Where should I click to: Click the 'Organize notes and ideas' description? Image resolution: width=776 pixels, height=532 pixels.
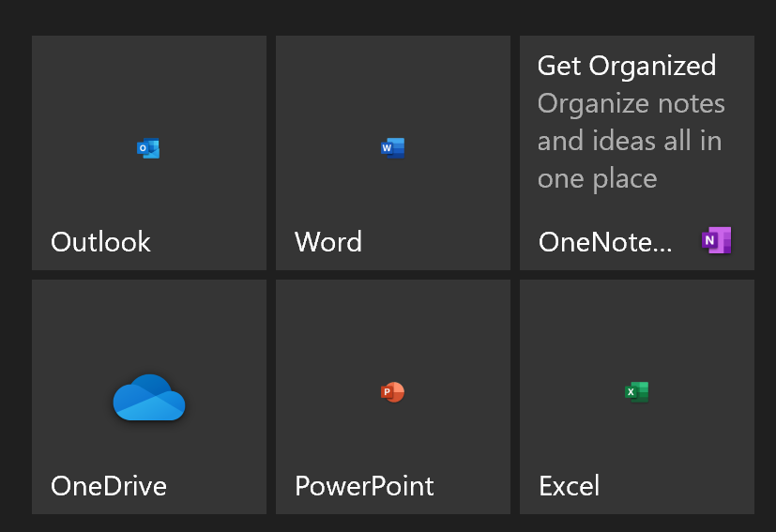click(631, 141)
